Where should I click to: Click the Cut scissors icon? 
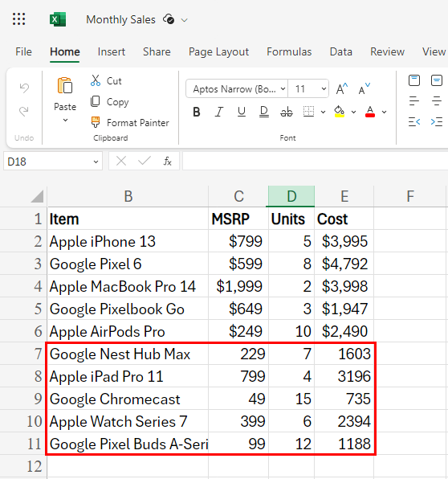pyautogui.click(x=96, y=80)
